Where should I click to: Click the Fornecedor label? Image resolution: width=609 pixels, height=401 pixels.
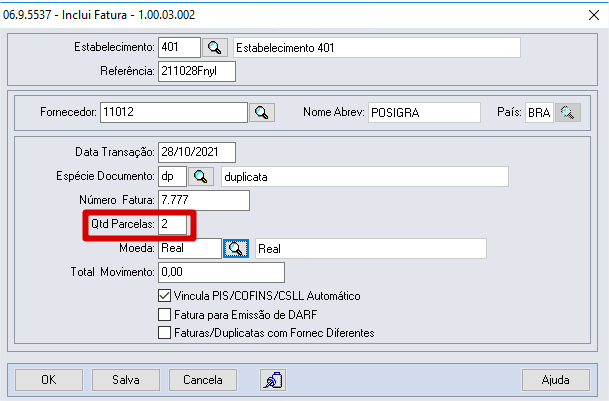(x=68, y=112)
